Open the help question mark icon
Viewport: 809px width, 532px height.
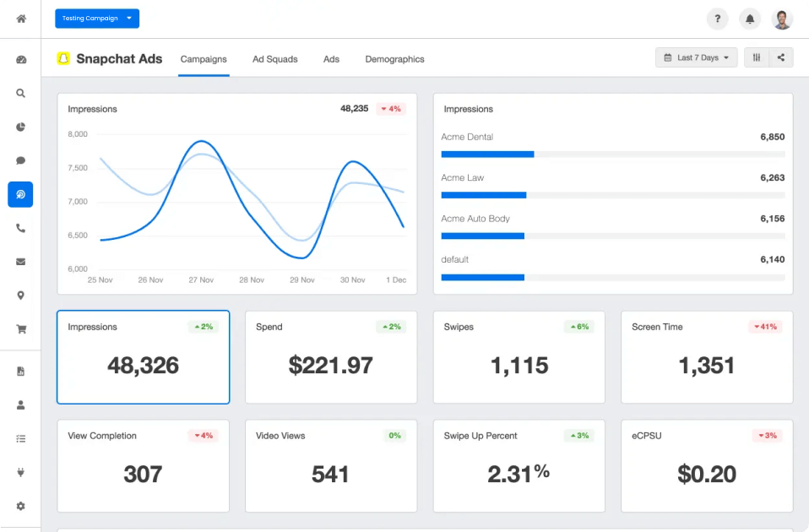click(717, 19)
